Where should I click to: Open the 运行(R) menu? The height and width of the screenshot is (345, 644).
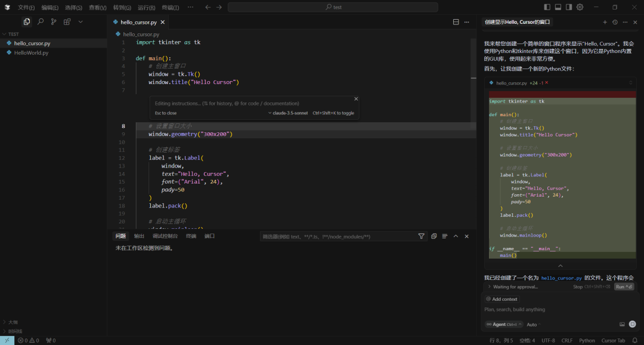[x=146, y=7]
